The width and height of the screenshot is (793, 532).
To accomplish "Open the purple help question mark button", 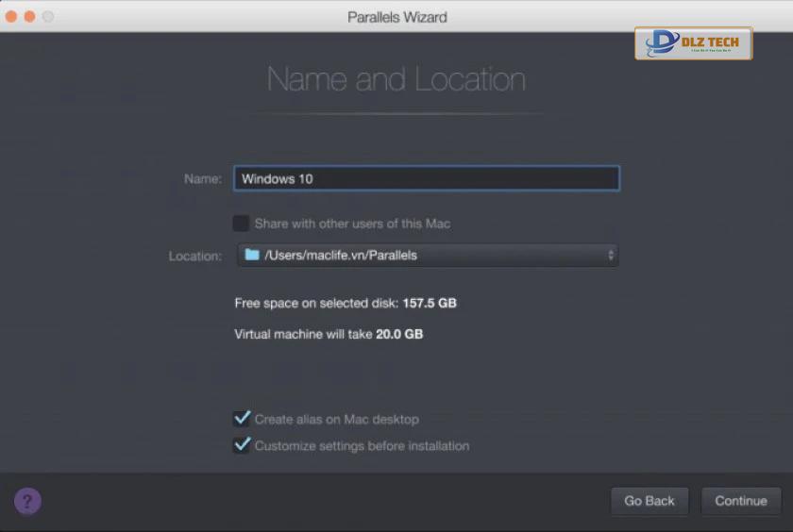I will pyautogui.click(x=27, y=501).
